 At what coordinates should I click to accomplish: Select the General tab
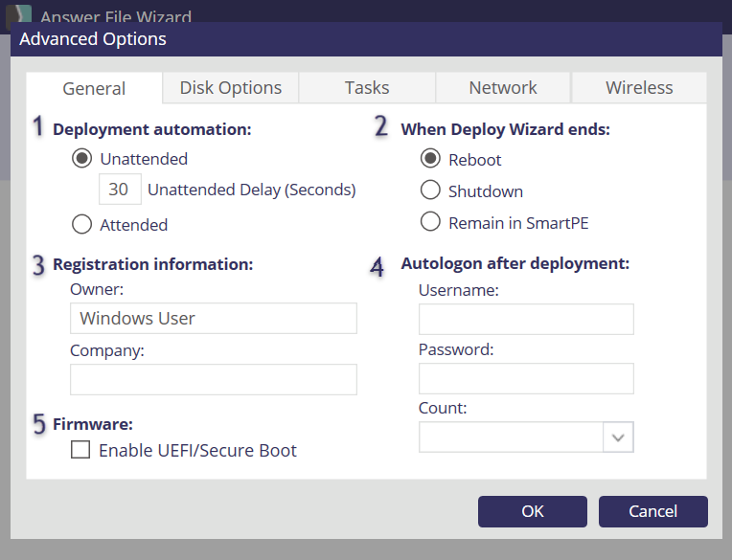coord(94,88)
